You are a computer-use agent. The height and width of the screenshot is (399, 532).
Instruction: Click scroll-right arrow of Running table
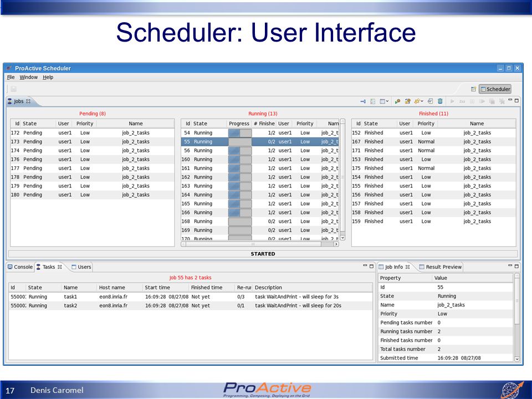(x=336, y=244)
